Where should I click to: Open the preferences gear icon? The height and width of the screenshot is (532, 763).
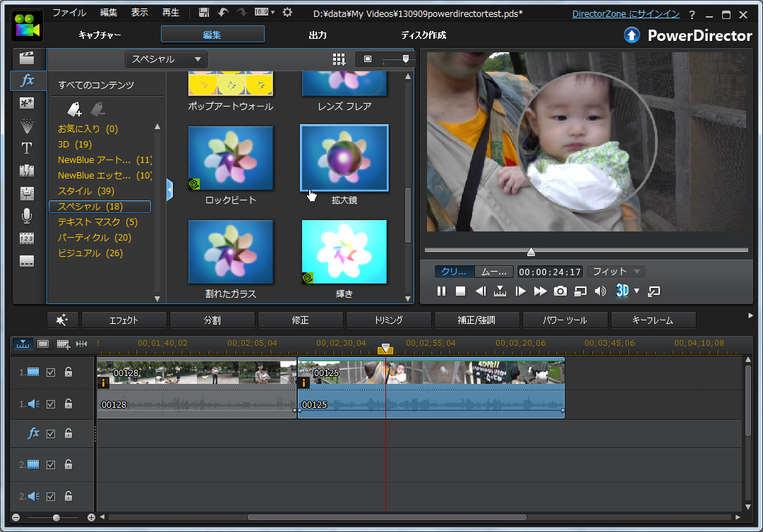coord(287,13)
